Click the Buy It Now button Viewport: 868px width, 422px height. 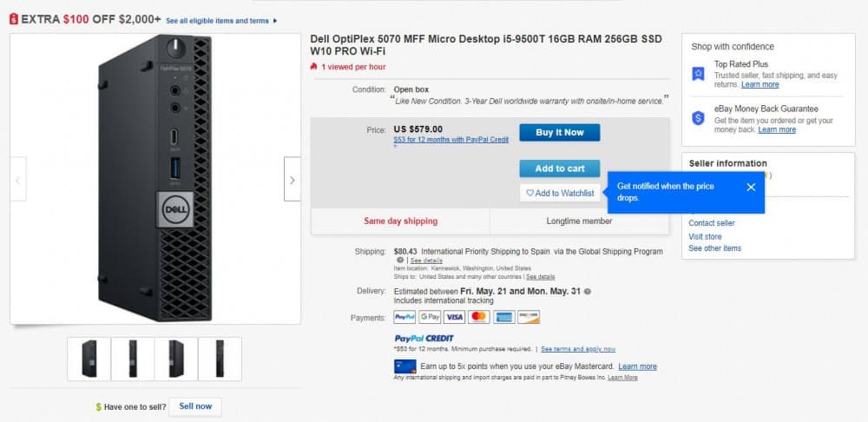point(560,132)
